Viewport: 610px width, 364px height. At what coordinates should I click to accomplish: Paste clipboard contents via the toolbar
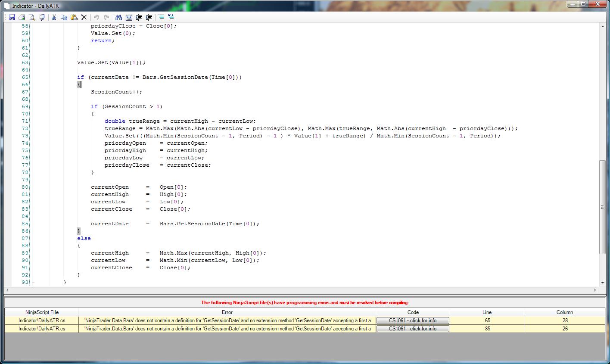(x=74, y=17)
